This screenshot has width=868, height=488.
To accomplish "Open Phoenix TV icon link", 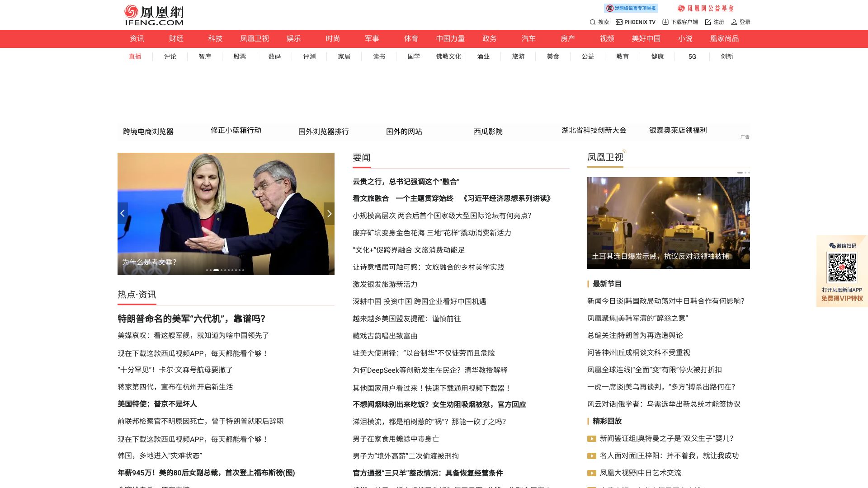I will [619, 22].
